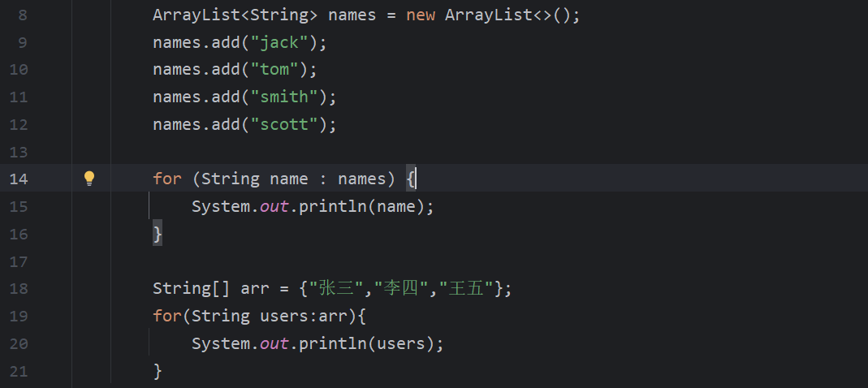
Task: Click println(users) call on line 20
Action: [366, 343]
